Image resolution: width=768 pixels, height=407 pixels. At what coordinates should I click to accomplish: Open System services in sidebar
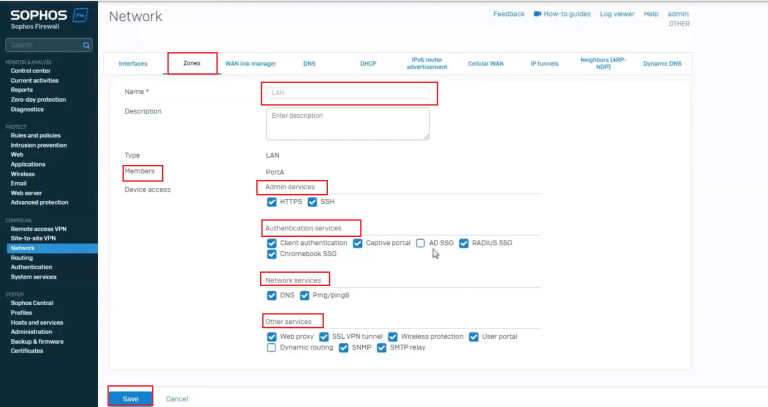click(33, 277)
